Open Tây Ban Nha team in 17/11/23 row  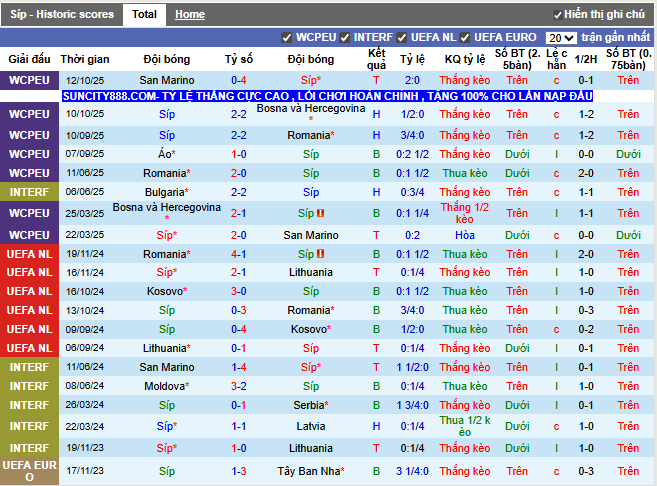(x=310, y=471)
